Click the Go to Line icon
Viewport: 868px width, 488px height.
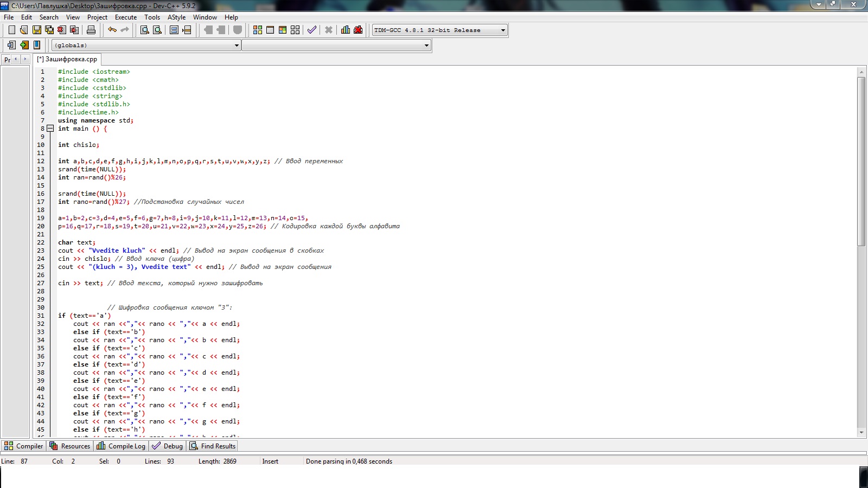(187, 30)
